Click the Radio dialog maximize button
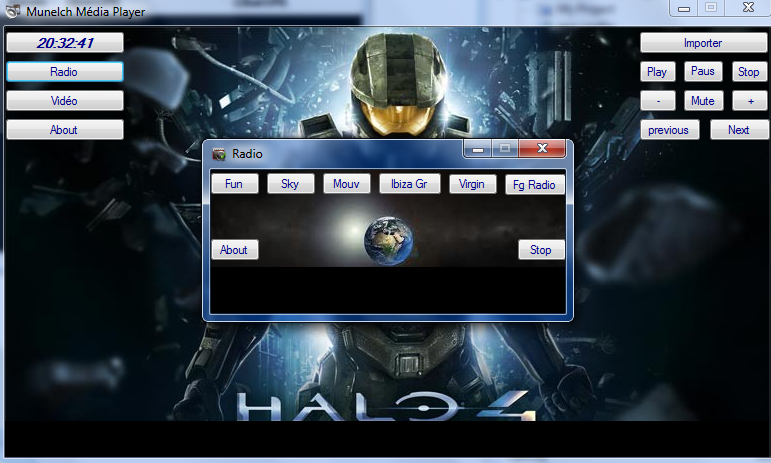The image size is (771, 463). click(x=505, y=148)
